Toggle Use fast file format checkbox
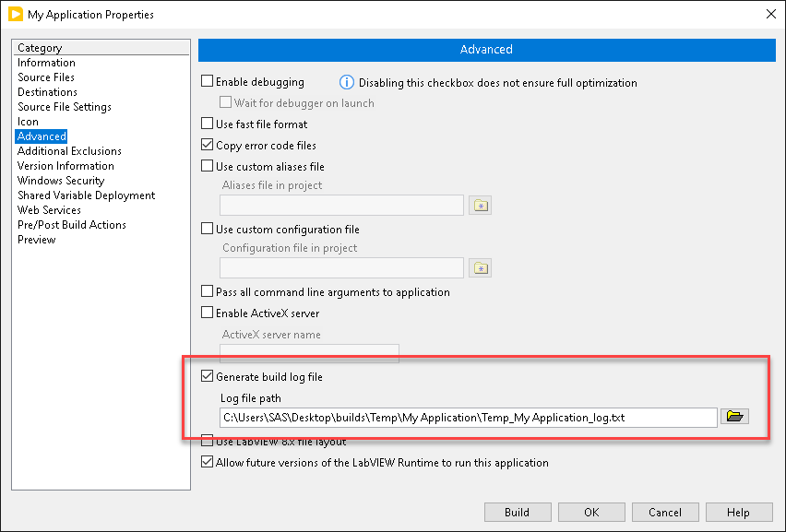Screen dimensions: 786x532 pyautogui.click(x=207, y=124)
